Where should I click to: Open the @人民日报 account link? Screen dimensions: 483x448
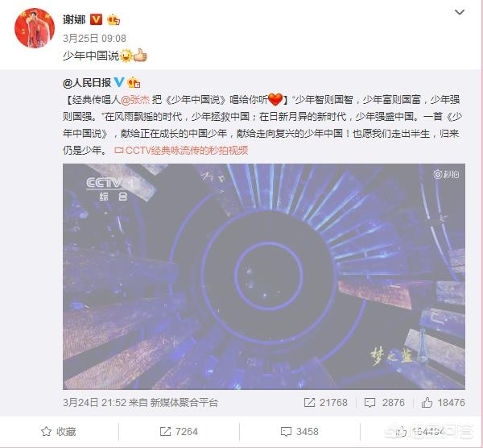pyautogui.click(x=87, y=82)
